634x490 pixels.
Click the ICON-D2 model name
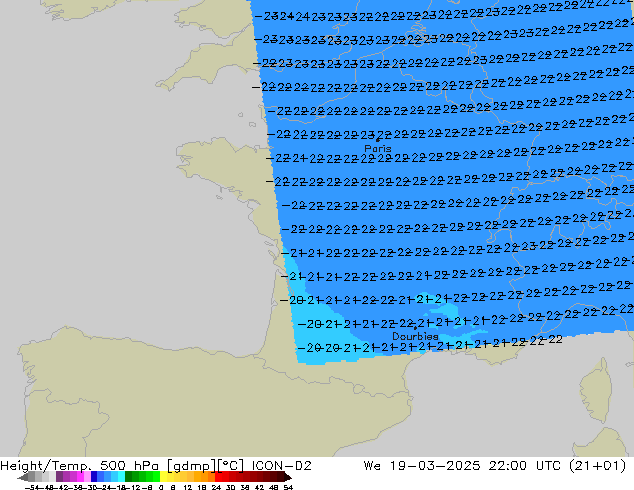coord(281,466)
